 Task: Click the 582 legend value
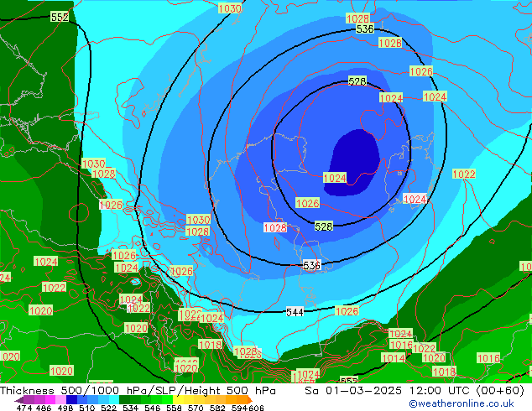click(217, 408)
